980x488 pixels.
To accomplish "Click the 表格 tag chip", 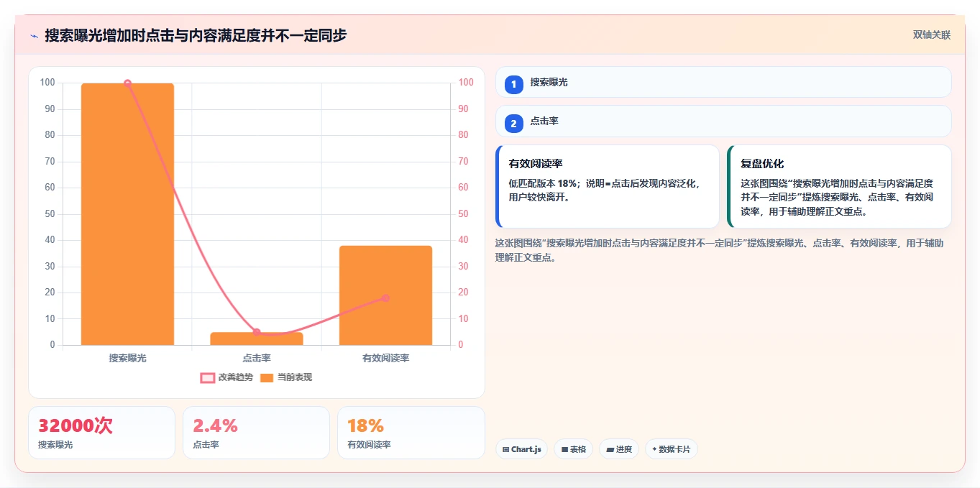I will pyautogui.click(x=573, y=449).
